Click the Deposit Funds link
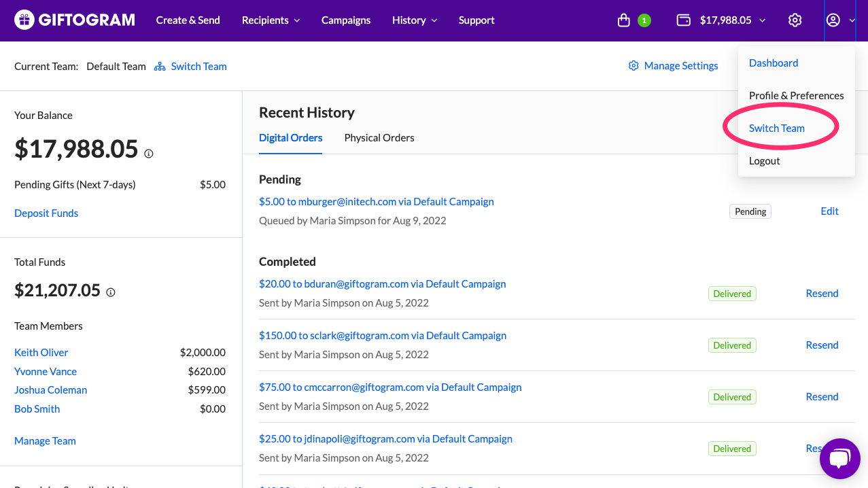Screen dimensions: 868x488 [46, 213]
